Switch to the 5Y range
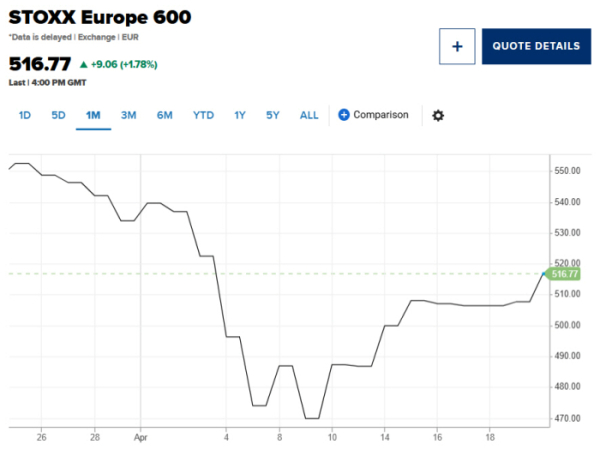The height and width of the screenshot is (450, 600). (273, 115)
